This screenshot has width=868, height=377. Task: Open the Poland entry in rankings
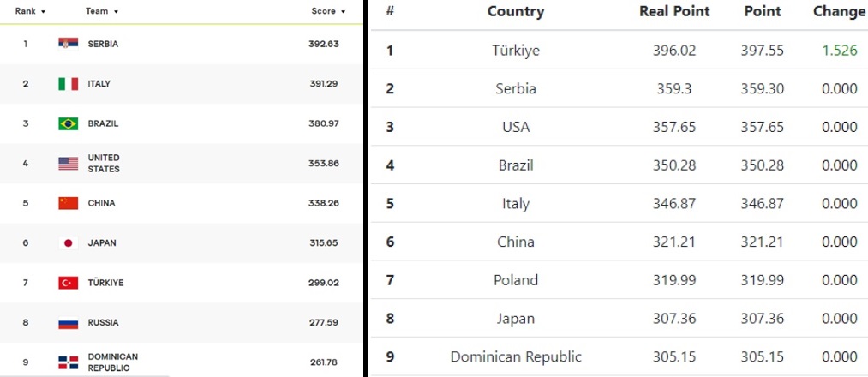(x=515, y=280)
